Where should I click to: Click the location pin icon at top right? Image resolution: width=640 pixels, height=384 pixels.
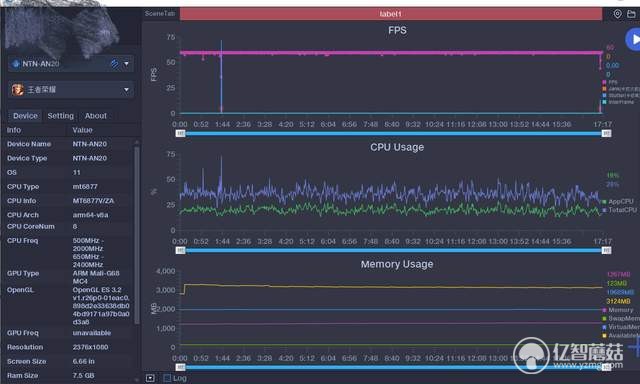click(x=618, y=14)
